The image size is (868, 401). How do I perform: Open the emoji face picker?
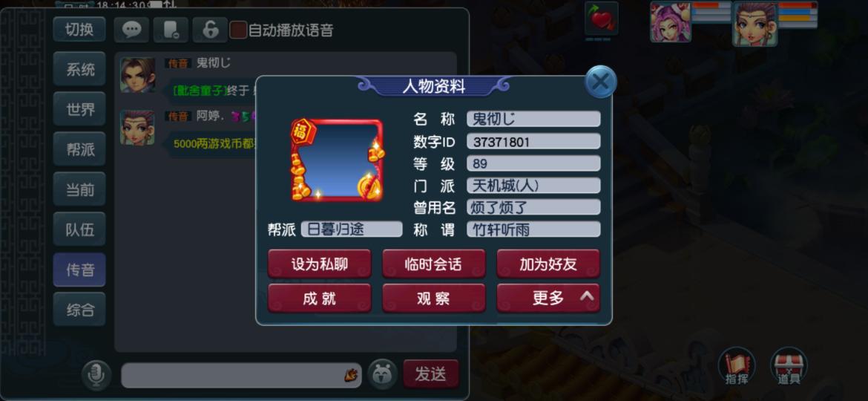click(x=383, y=374)
